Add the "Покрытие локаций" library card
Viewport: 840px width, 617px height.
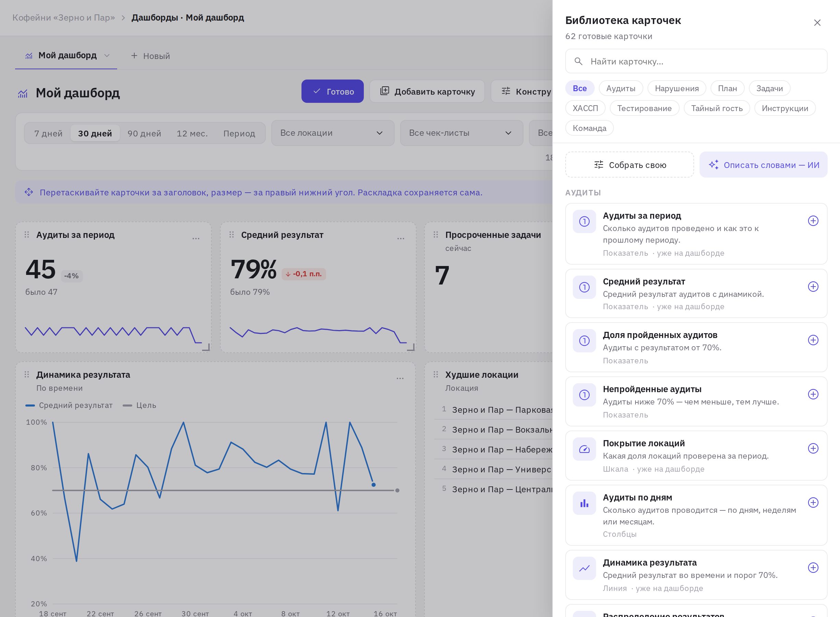pos(813,448)
